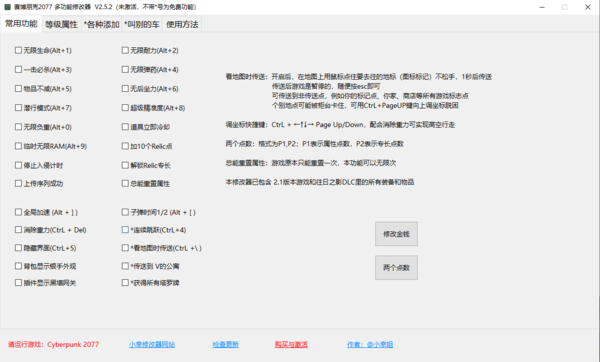This screenshot has width=600, height=362.
Task: Click the 看地图时传送 help text line
Action: point(359,77)
